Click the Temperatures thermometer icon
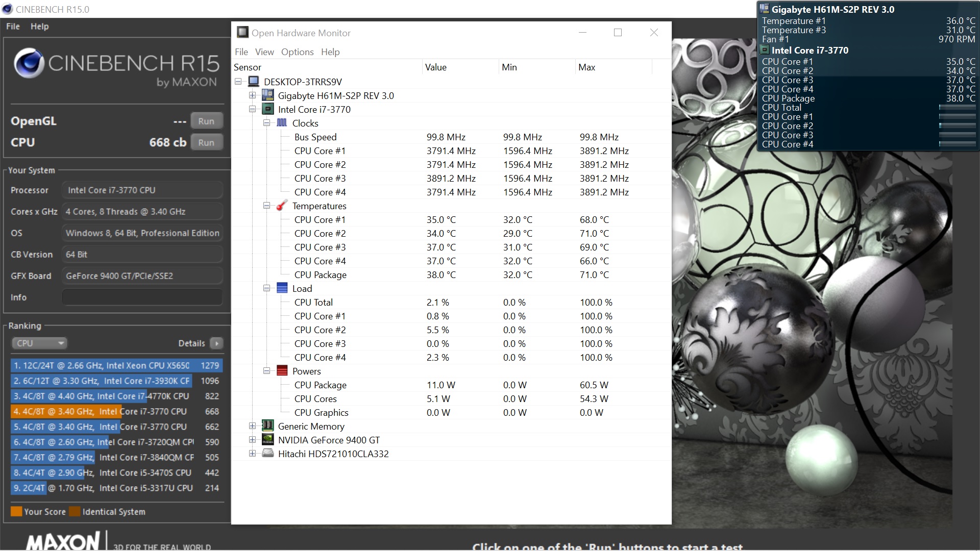This screenshot has width=980, height=551. (282, 206)
